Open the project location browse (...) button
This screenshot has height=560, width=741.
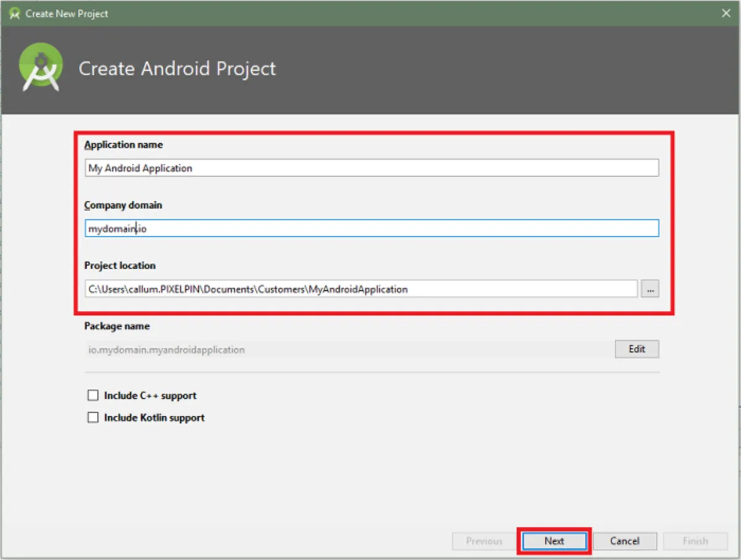coord(650,289)
